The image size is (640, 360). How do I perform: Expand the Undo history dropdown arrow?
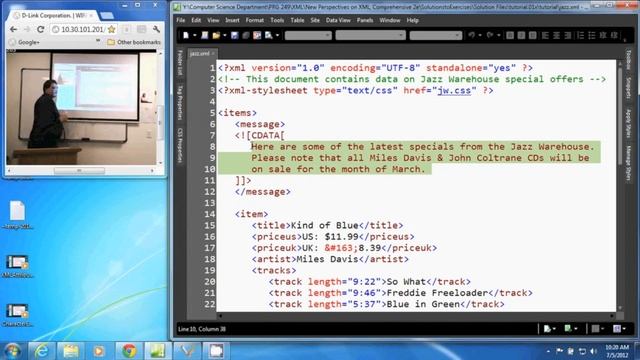(480, 36)
